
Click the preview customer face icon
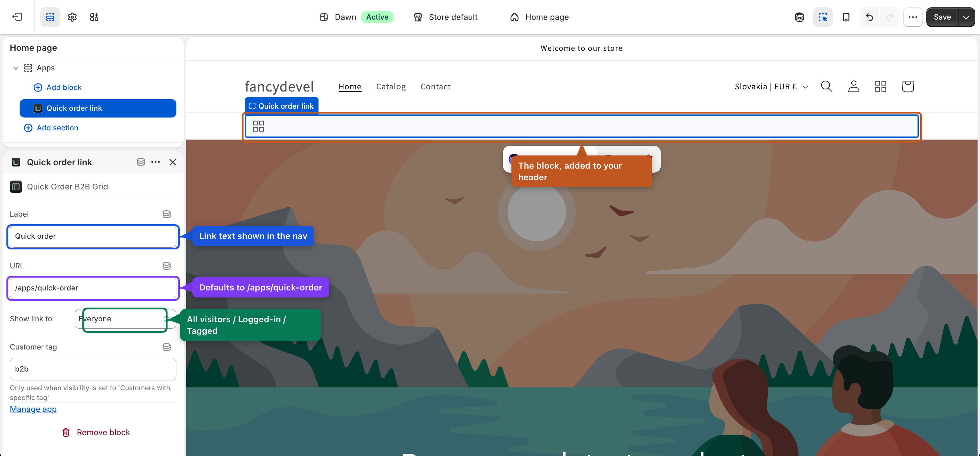(799, 17)
